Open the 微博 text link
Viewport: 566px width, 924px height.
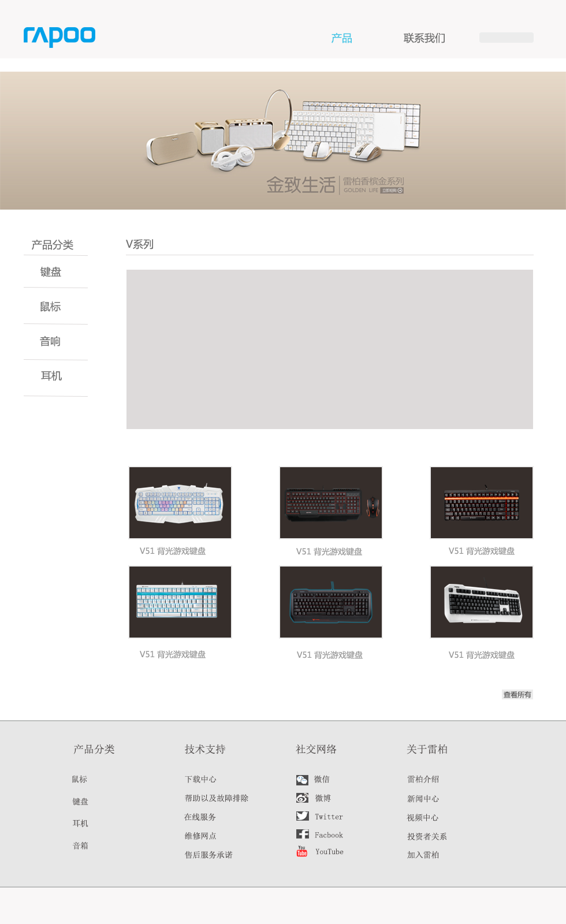pyautogui.click(x=323, y=798)
